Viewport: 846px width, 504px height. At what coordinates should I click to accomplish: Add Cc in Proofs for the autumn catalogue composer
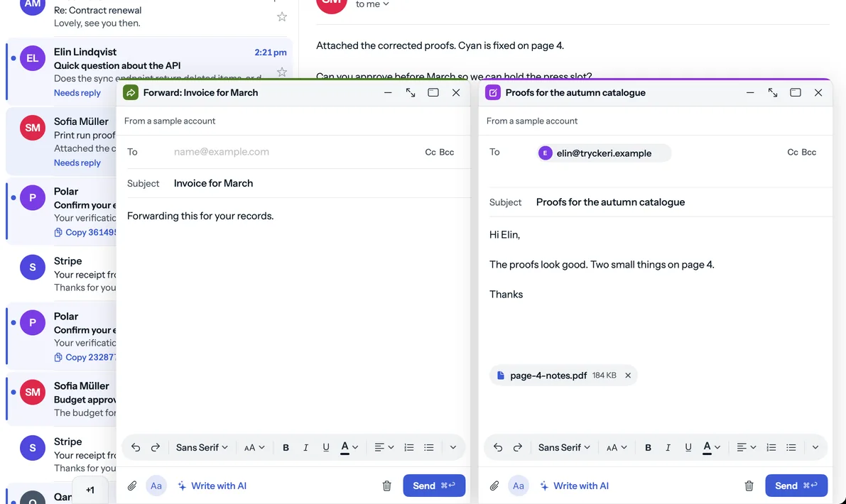[x=793, y=152]
